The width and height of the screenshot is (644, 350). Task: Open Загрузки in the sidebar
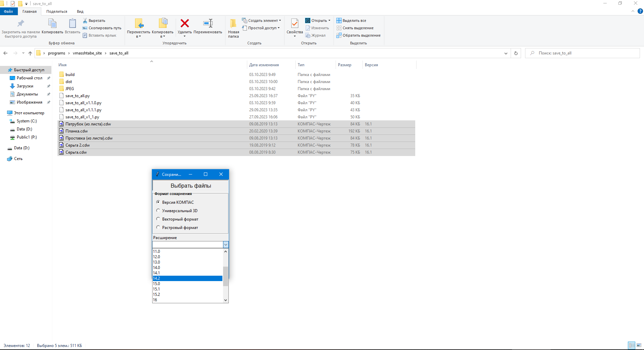point(25,86)
